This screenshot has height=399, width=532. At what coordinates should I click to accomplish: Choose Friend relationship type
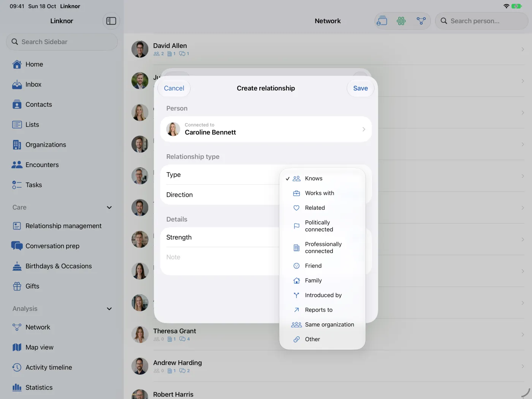click(x=322, y=266)
